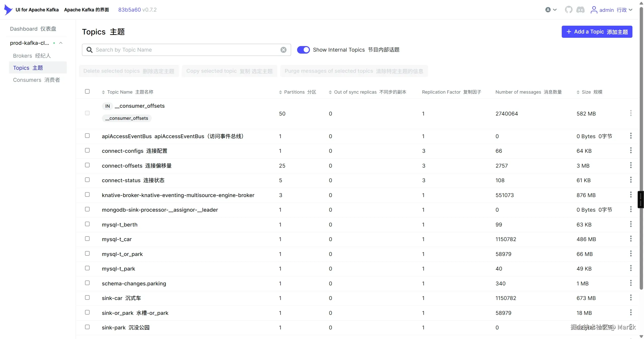Image resolution: width=644 pixels, height=339 pixels.
Task: Click the admin user avatar icon
Action: coord(594,10)
